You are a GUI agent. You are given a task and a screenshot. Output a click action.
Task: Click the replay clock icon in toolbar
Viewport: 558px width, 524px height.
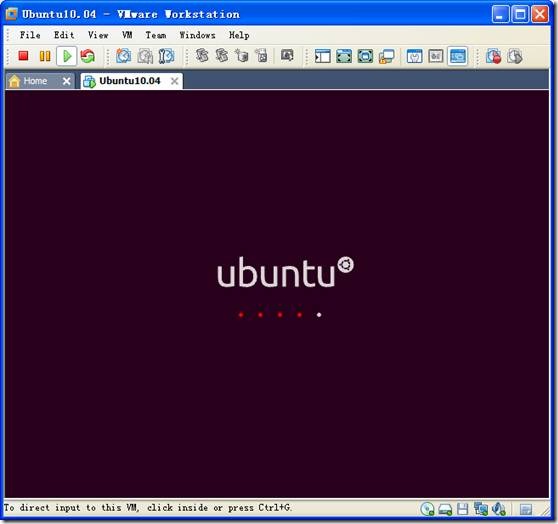[515, 56]
